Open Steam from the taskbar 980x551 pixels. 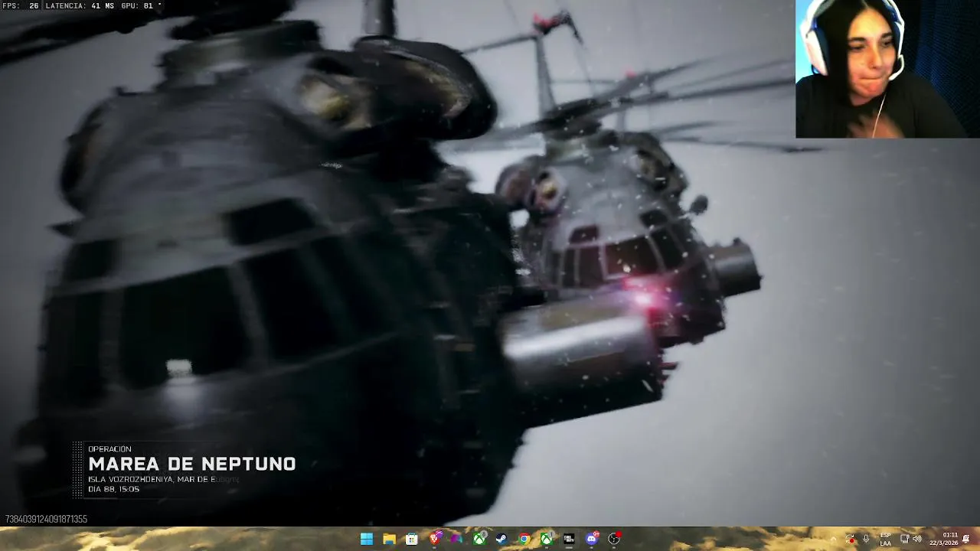point(501,539)
